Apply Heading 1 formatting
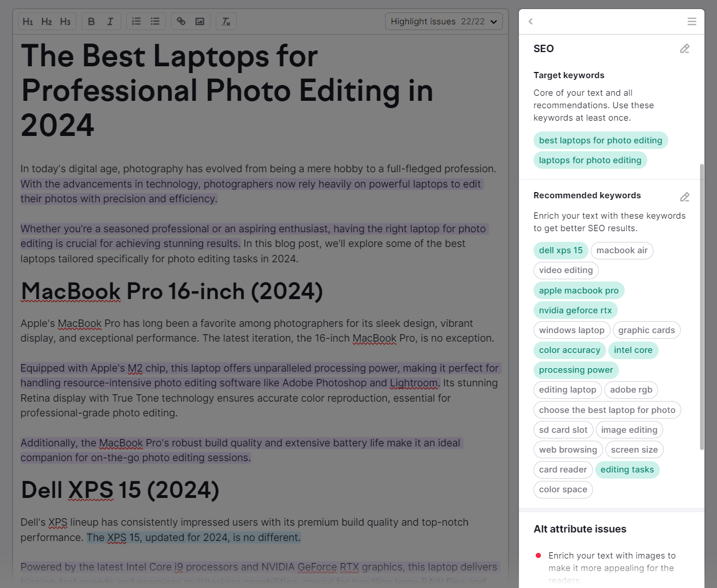 click(28, 21)
